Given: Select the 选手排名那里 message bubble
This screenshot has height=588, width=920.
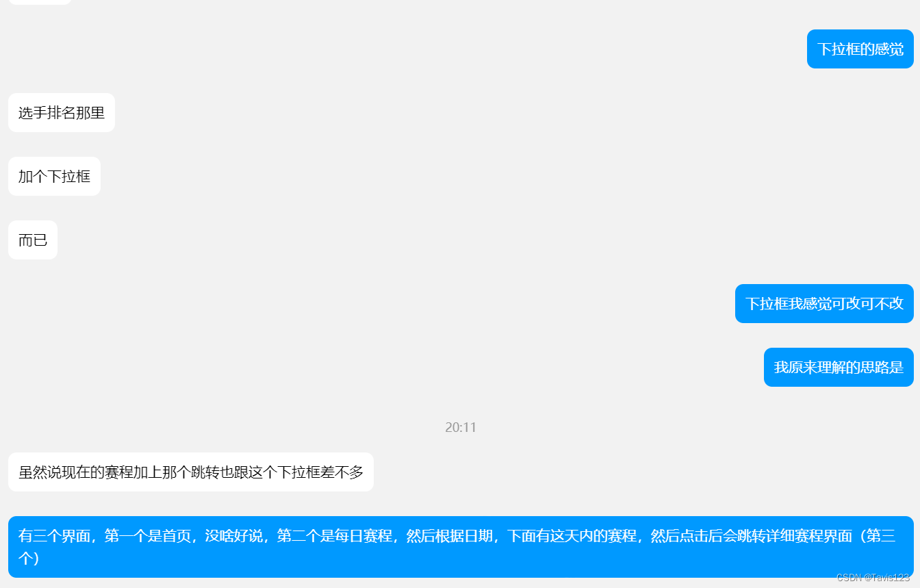Looking at the screenshot, I should (x=62, y=112).
